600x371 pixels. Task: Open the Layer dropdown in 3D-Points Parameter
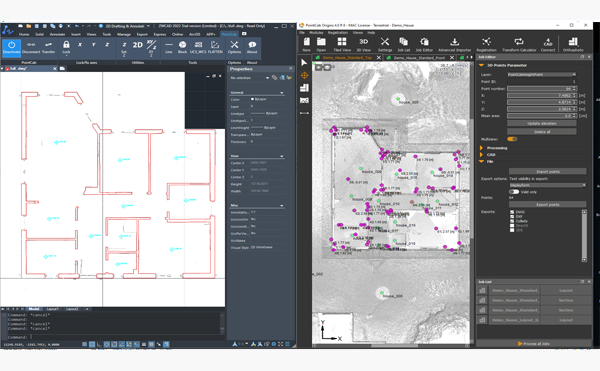[x=541, y=75]
